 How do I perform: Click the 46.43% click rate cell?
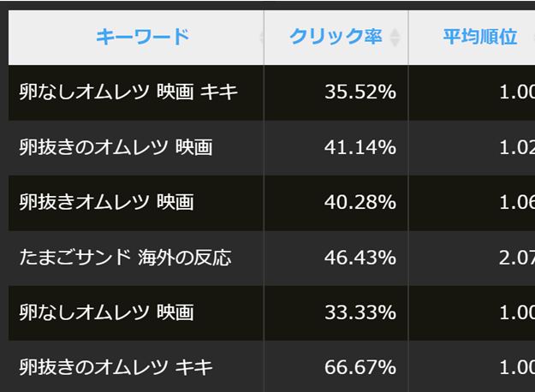(336, 258)
